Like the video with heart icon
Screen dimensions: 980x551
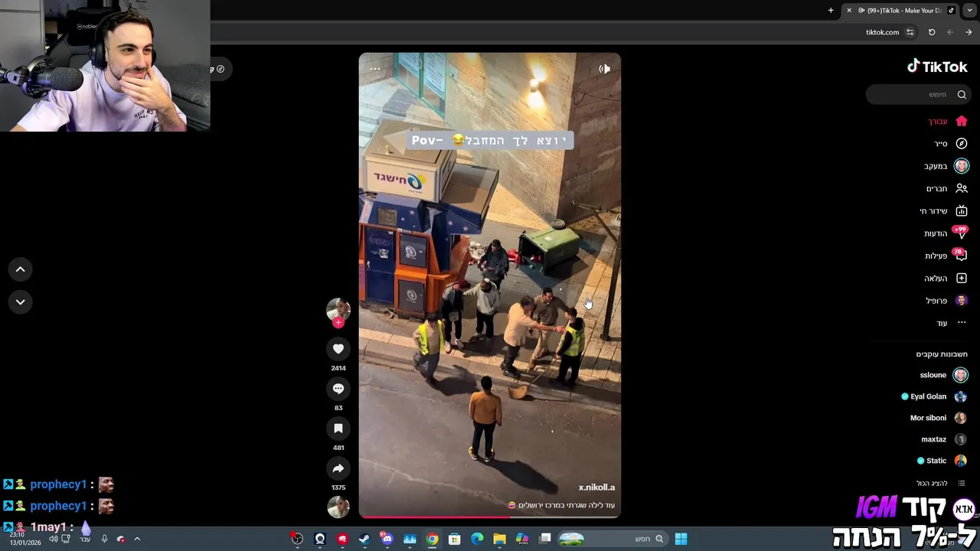[x=338, y=349]
